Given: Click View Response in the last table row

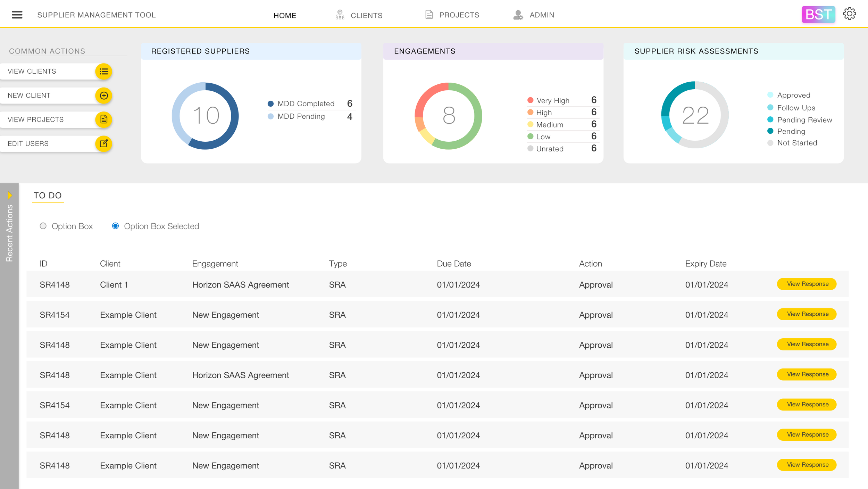Looking at the screenshot, I should 807,465.
